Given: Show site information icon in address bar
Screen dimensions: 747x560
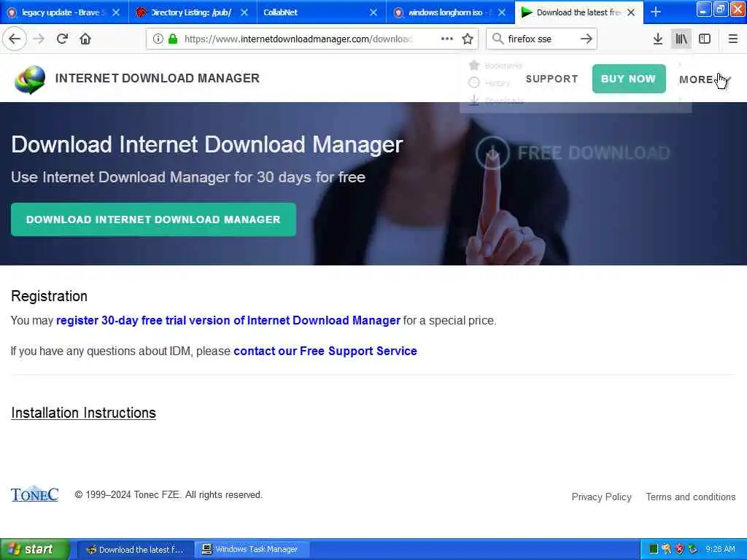Looking at the screenshot, I should tap(158, 39).
